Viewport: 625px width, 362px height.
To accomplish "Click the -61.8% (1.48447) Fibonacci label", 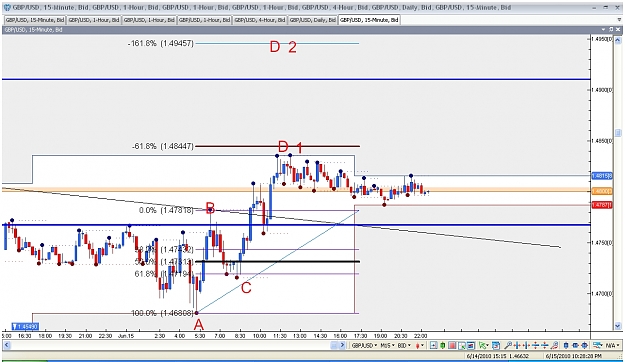I will [163, 146].
